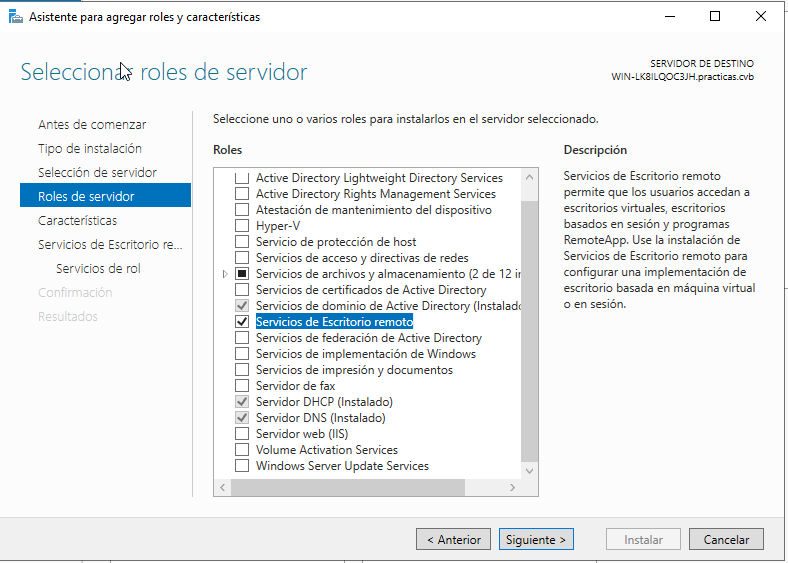Enable Volume Activation Services

click(242, 450)
